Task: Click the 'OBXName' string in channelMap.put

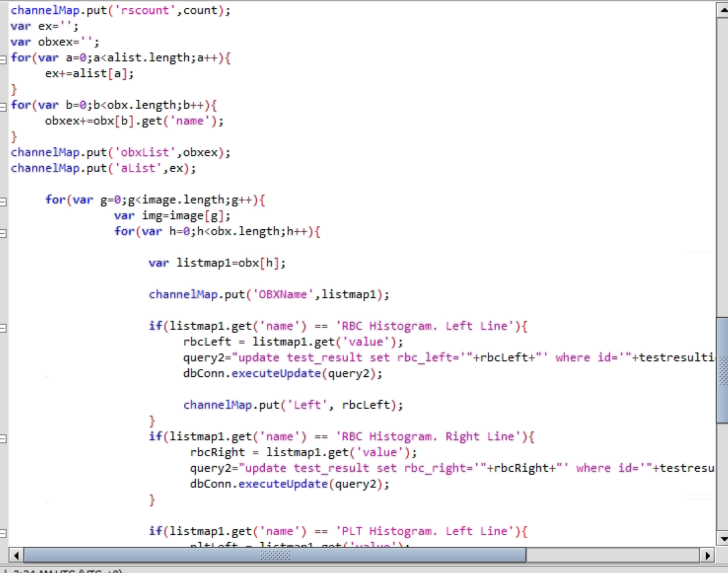Action: [282, 294]
